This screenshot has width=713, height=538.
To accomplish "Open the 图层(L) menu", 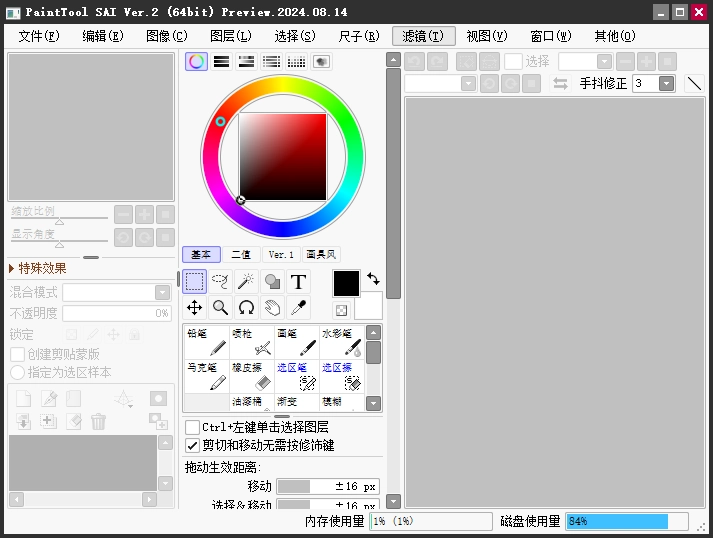I will coord(231,36).
